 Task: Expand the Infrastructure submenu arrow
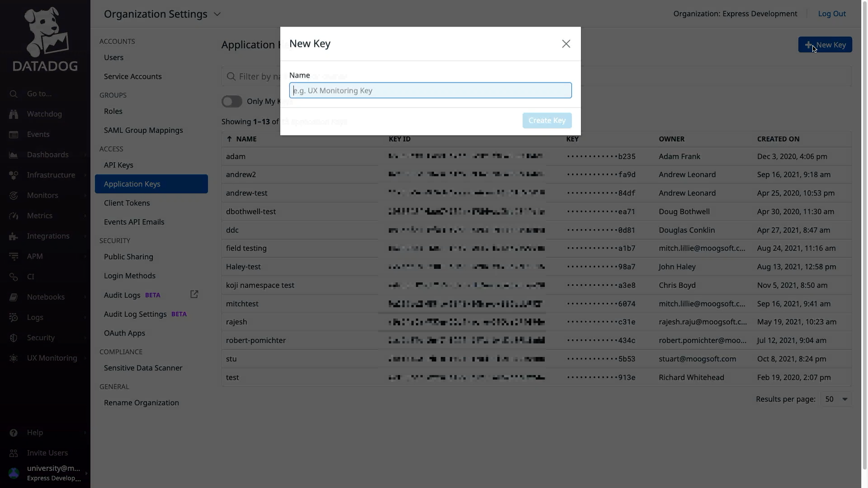pos(85,175)
